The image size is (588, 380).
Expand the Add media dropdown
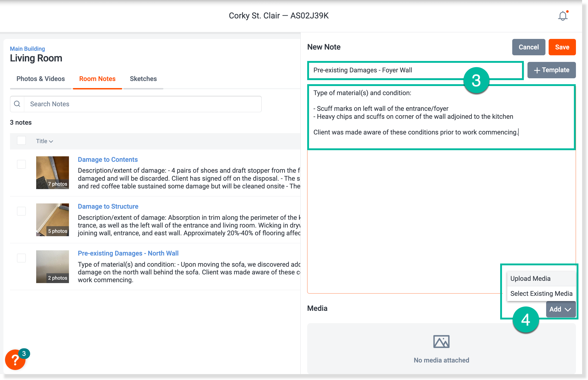pyautogui.click(x=560, y=309)
